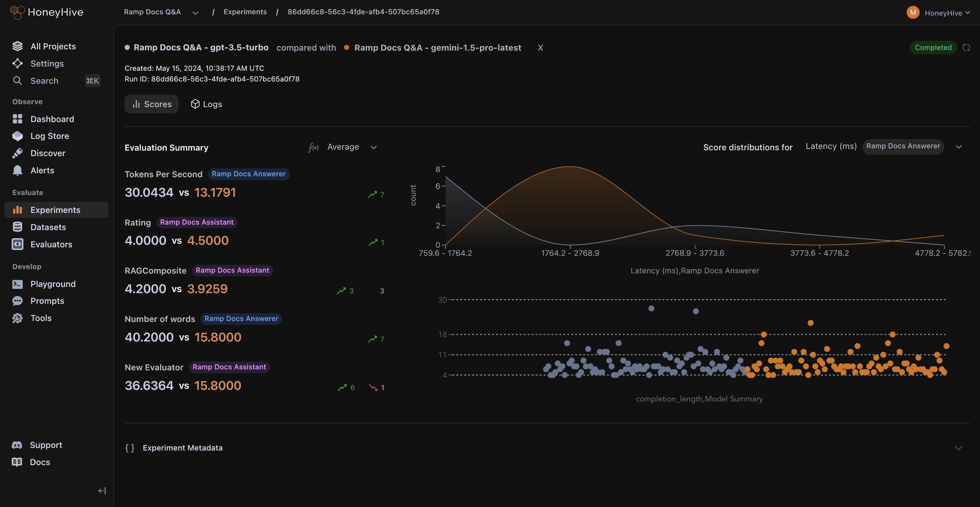Open Datasets database icon
This screenshot has height=507, width=980.
click(18, 227)
